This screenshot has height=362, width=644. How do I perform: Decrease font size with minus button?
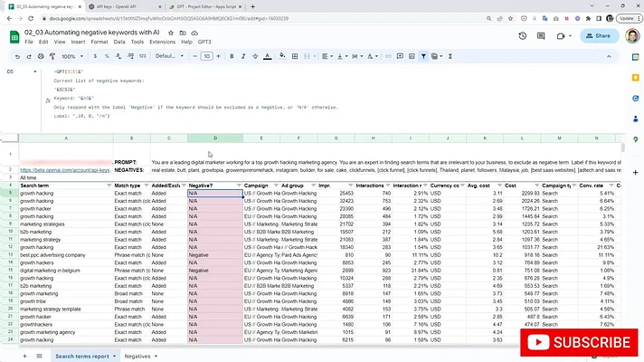[193, 56]
